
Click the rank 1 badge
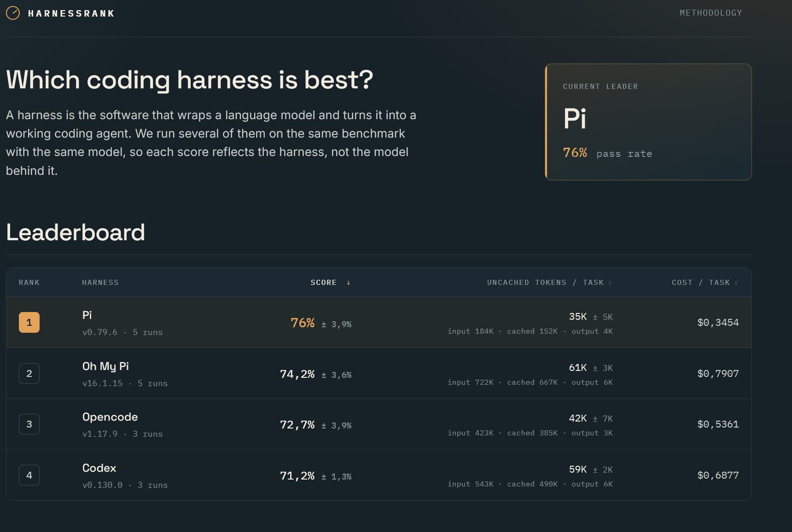[29, 322]
